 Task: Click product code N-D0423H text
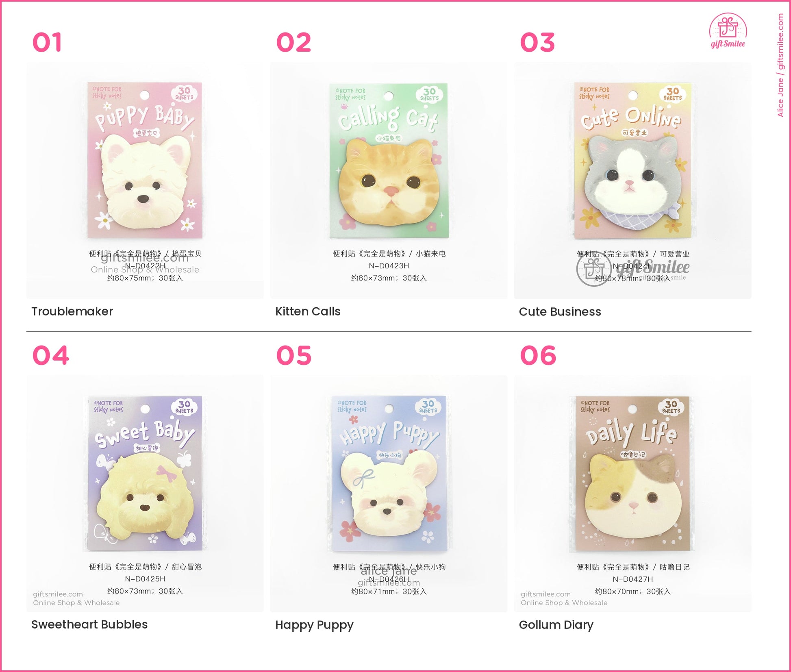389,266
